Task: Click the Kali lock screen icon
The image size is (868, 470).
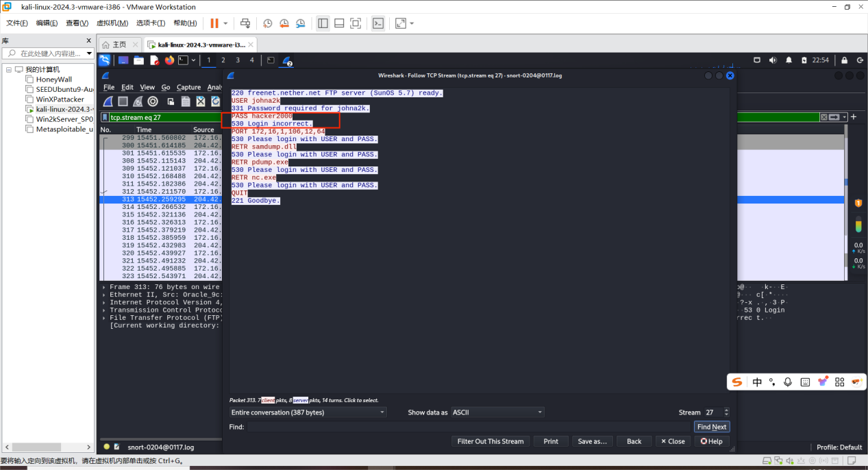Action: pos(844,60)
